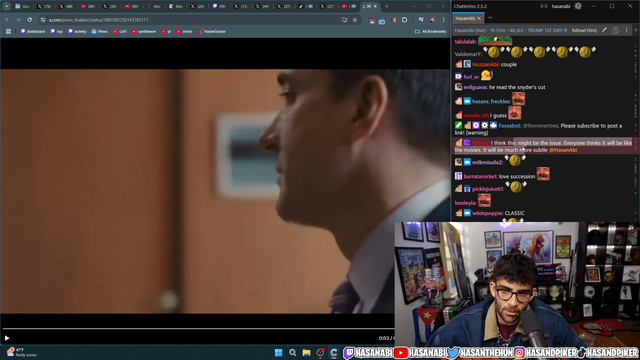
Task: Open the News bookmark
Action: click(x=100, y=31)
